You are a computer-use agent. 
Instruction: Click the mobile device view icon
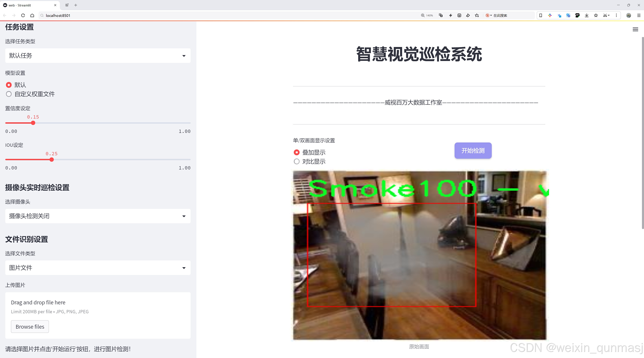(x=541, y=16)
